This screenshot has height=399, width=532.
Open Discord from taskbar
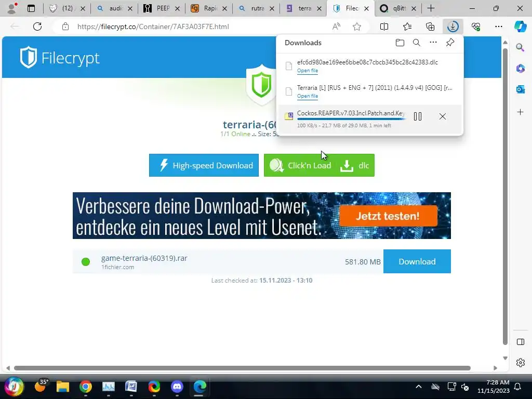click(x=177, y=387)
